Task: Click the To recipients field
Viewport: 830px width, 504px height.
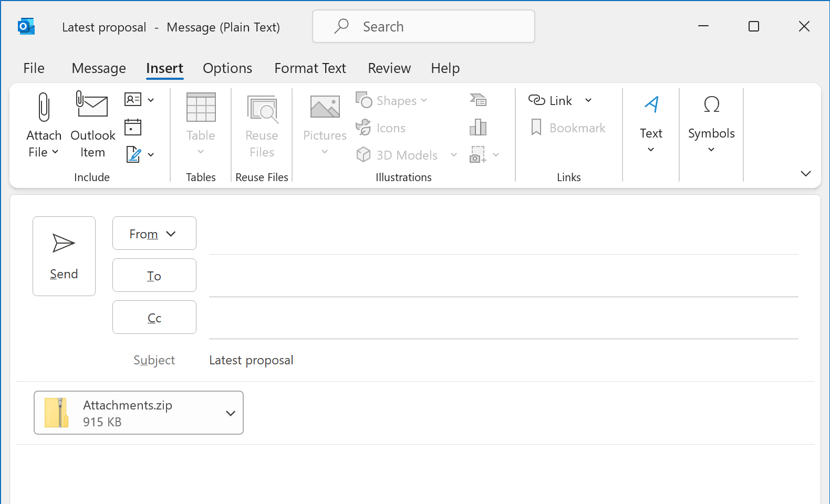Action: [x=503, y=277]
